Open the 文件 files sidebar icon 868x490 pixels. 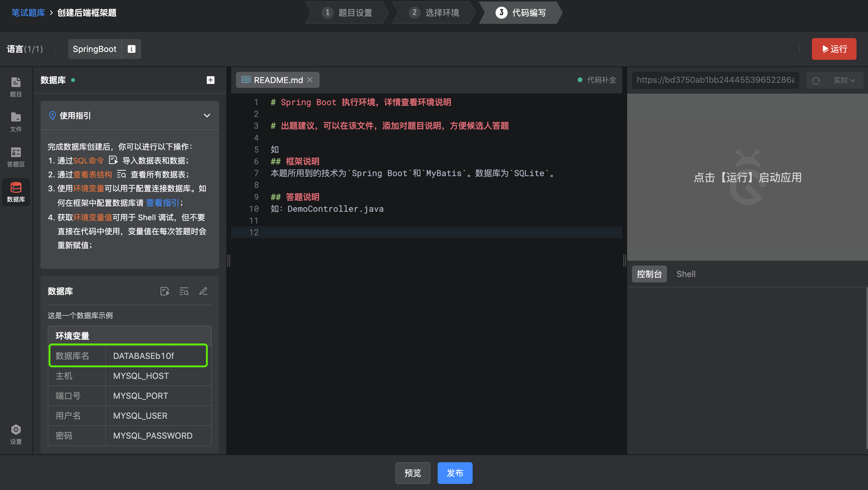click(16, 122)
